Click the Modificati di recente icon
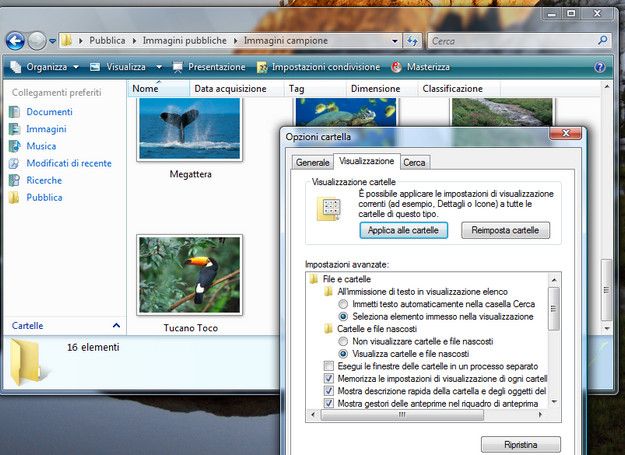 (14, 163)
